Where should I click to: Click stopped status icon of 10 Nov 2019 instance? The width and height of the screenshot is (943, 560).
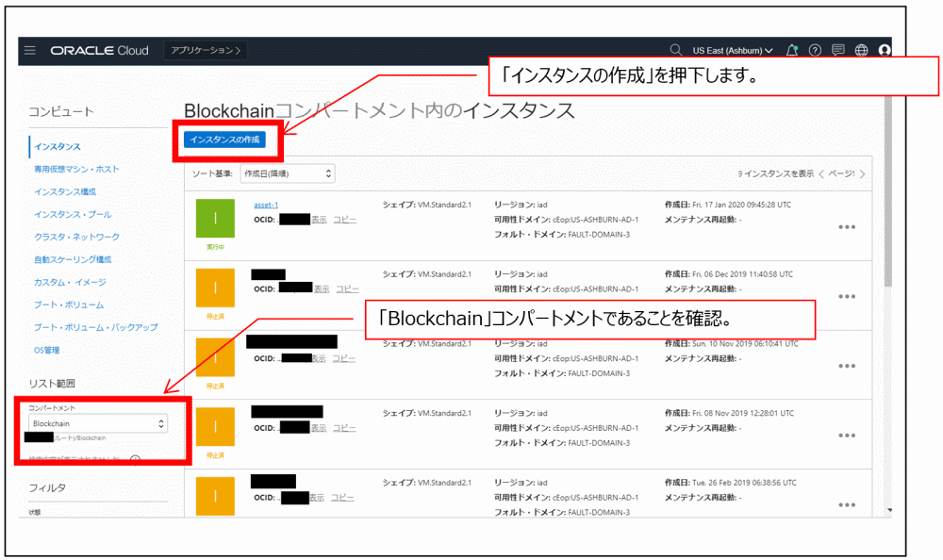(x=215, y=357)
